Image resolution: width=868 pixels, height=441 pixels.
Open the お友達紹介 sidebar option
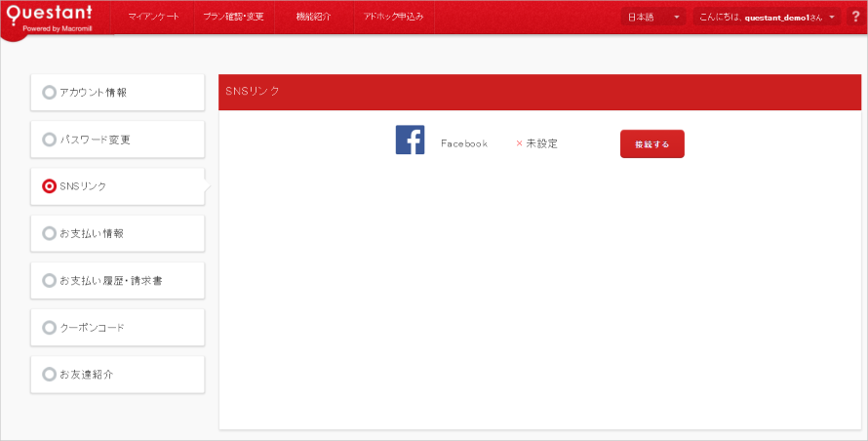pos(117,374)
